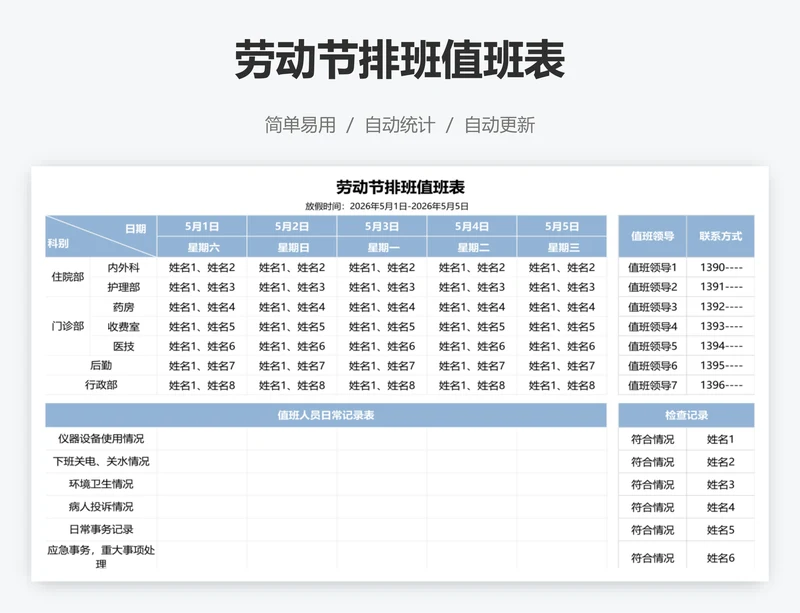Click 姓名1 in the 检查记录 table
The width and height of the screenshot is (800, 613).
720,439
